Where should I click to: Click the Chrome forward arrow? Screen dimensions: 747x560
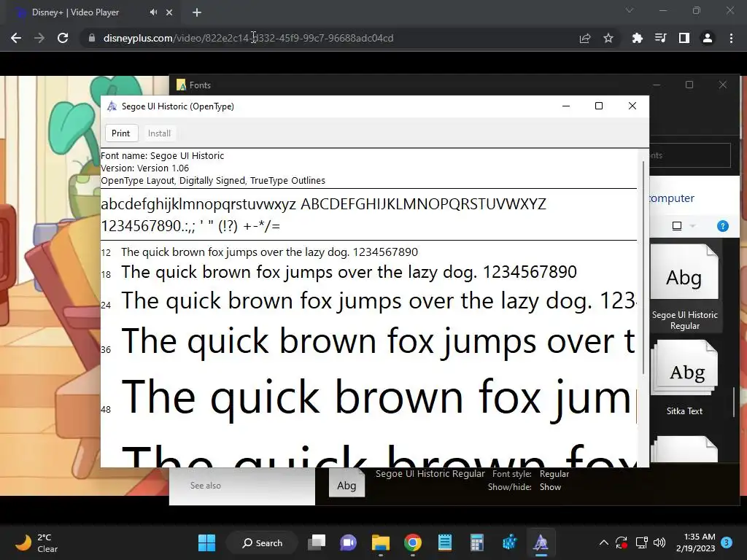pyautogui.click(x=39, y=38)
